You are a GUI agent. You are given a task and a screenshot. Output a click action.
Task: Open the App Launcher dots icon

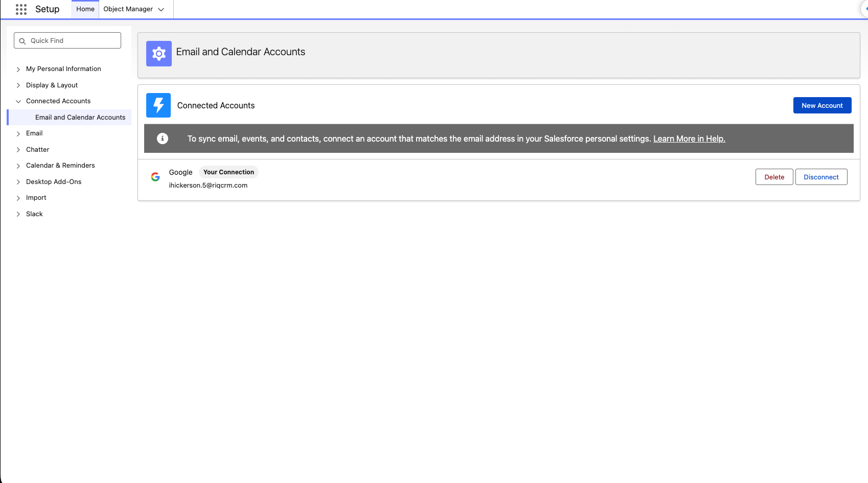(21, 9)
